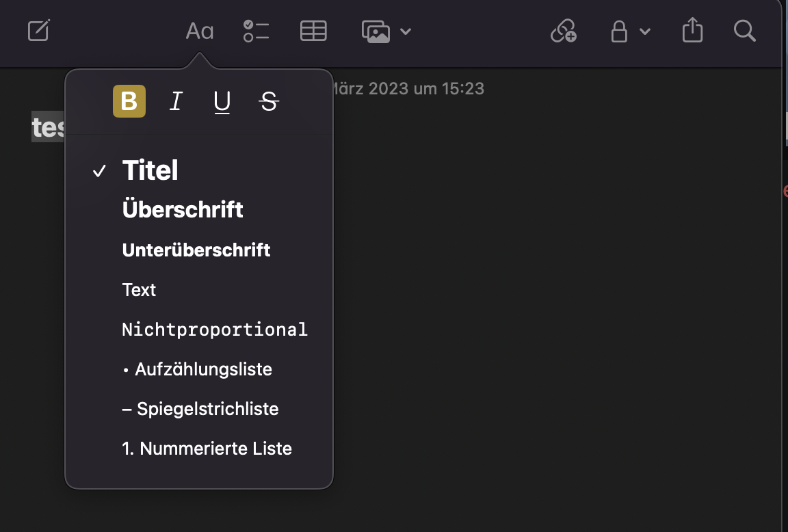The height and width of the screenshot is (532, 788).
Task: Disable bold formatting
Action: click(129, 101)
